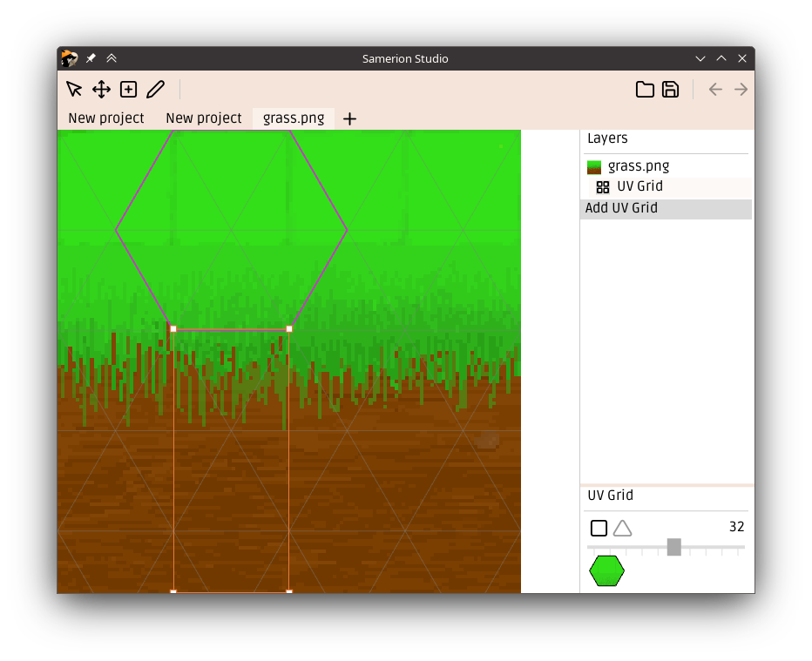Choose triangle grid shape option
Screen dimensions: 812x661
tap(622, 528)
